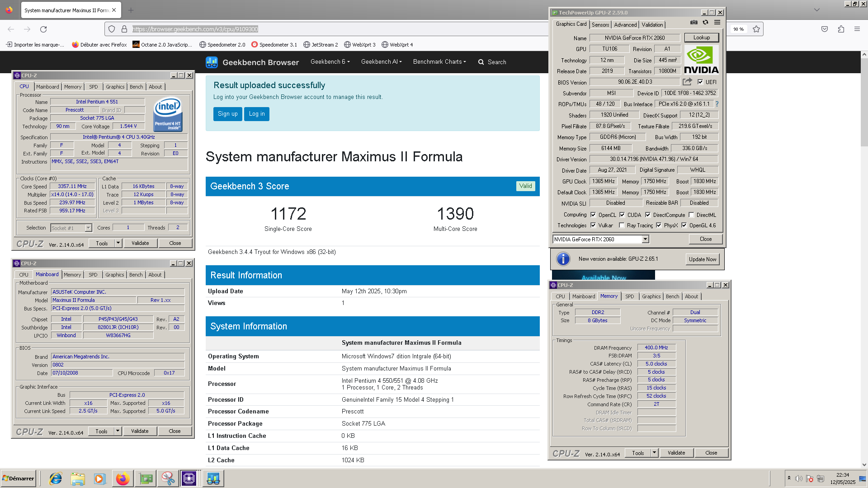Switch to the Sensors tab in GPU-Z
868x488 pixels.
[x=600, y=25]
